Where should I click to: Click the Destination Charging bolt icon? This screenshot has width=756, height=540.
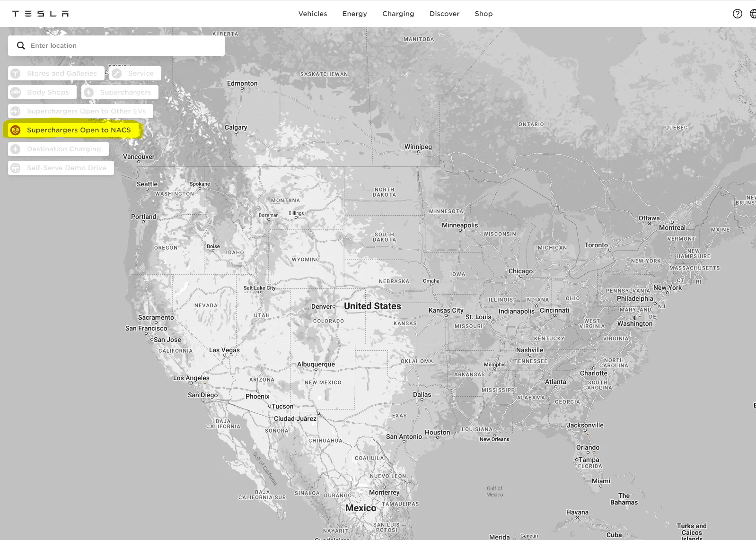(16, 149)
